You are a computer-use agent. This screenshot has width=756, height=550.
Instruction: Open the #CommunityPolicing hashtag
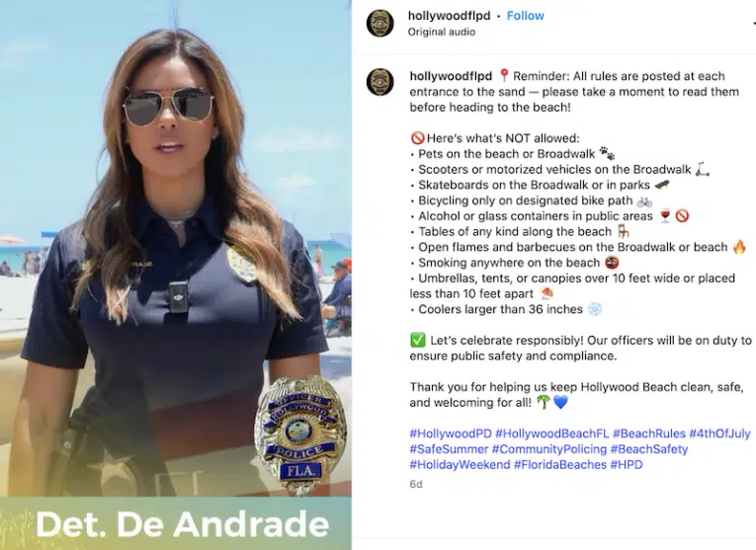pos(549,449)
